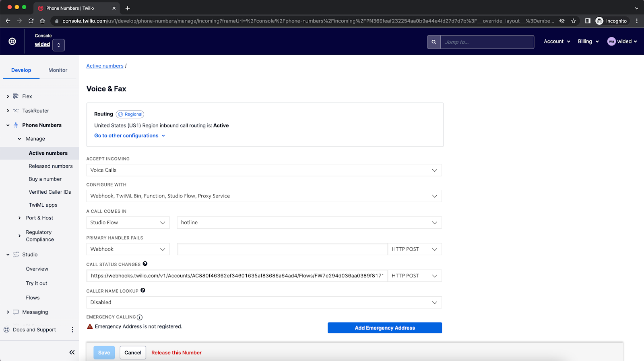
Task: Open the Studio Flow handler type dropdown
Action: point(128,223)
